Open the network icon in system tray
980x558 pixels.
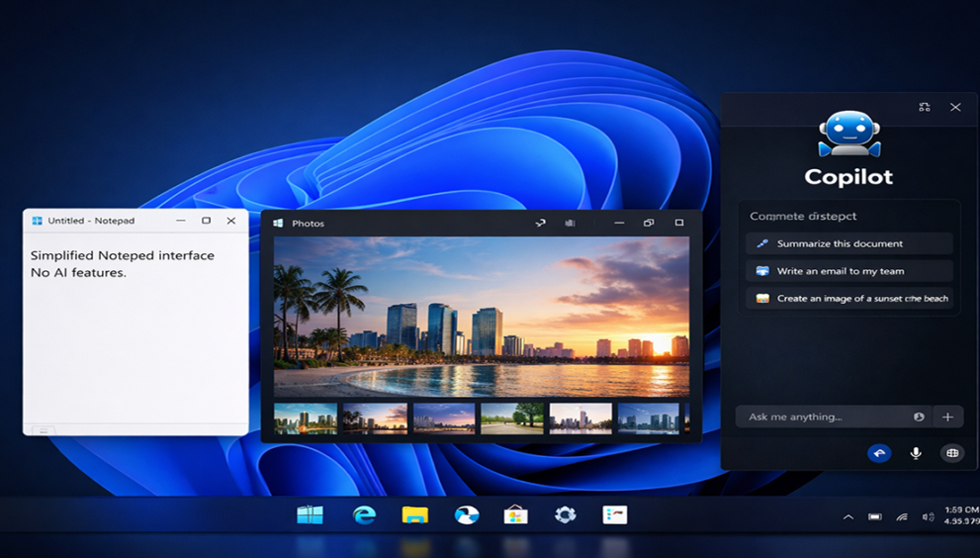[x=901, y=516]
